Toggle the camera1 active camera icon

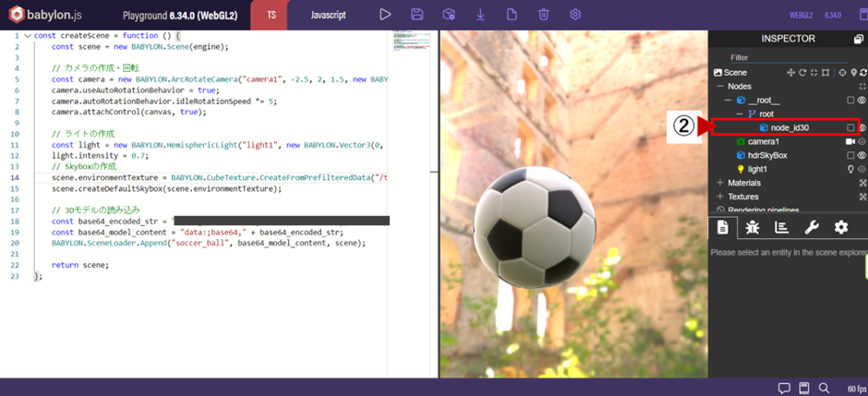(850, 141)
